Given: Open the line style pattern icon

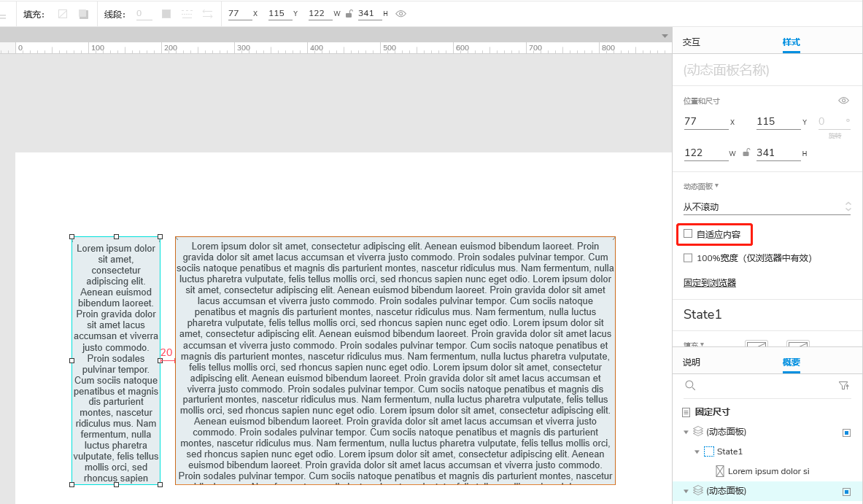Looking at the screenshot, I should coord(187,14).
